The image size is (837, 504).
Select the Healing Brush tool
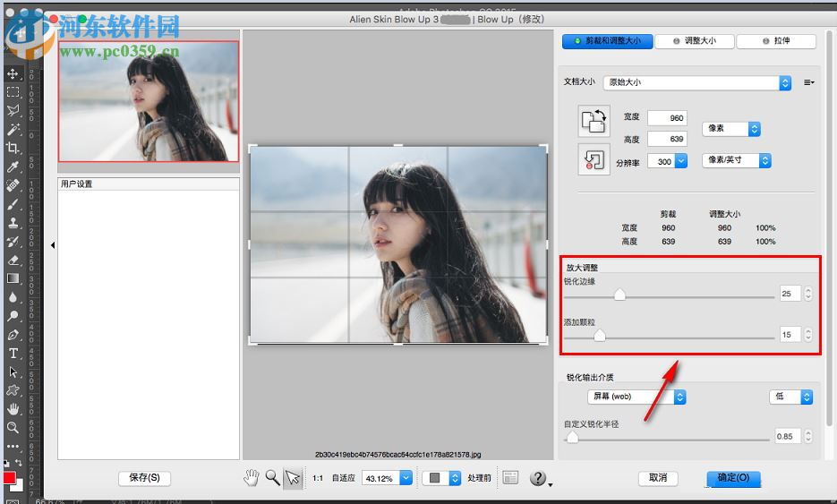[13, 185]
